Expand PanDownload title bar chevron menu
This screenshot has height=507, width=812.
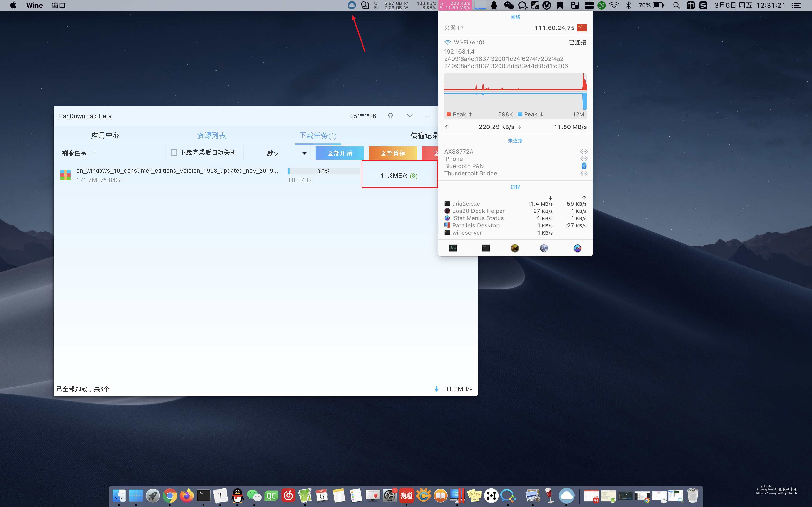pos(410,116)
